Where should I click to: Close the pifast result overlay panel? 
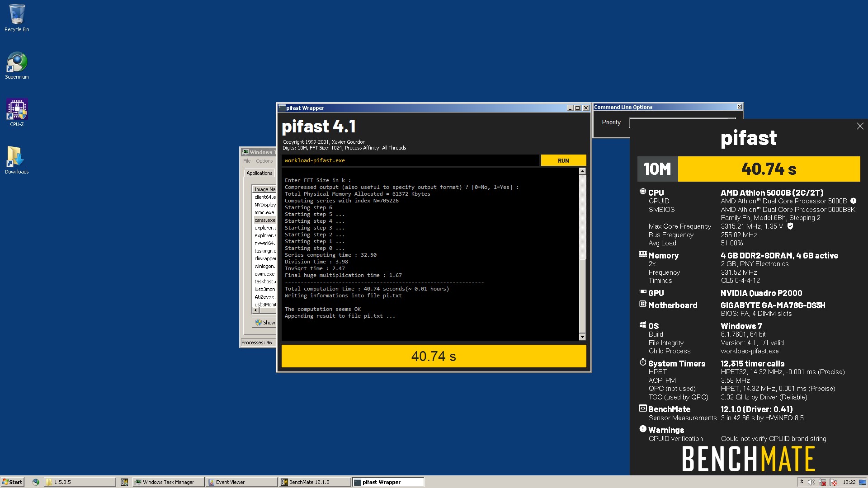tap(860, 127)
